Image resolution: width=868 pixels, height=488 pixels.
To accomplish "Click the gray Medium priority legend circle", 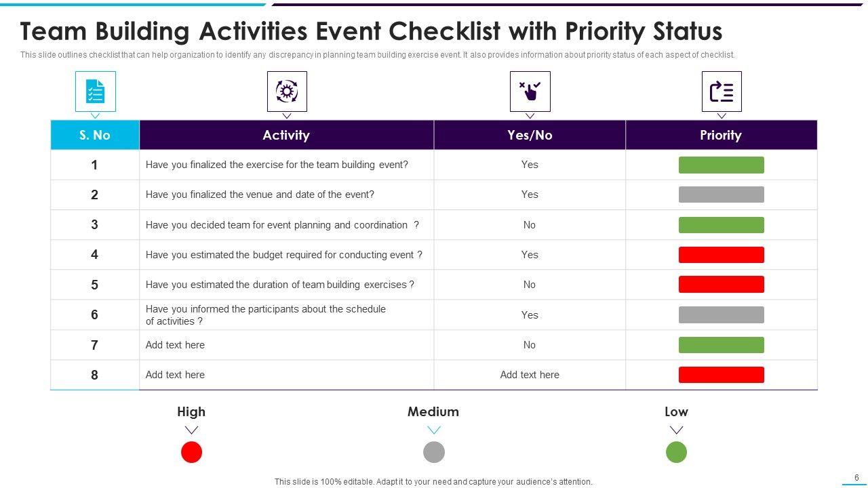I will pos(434,452).
